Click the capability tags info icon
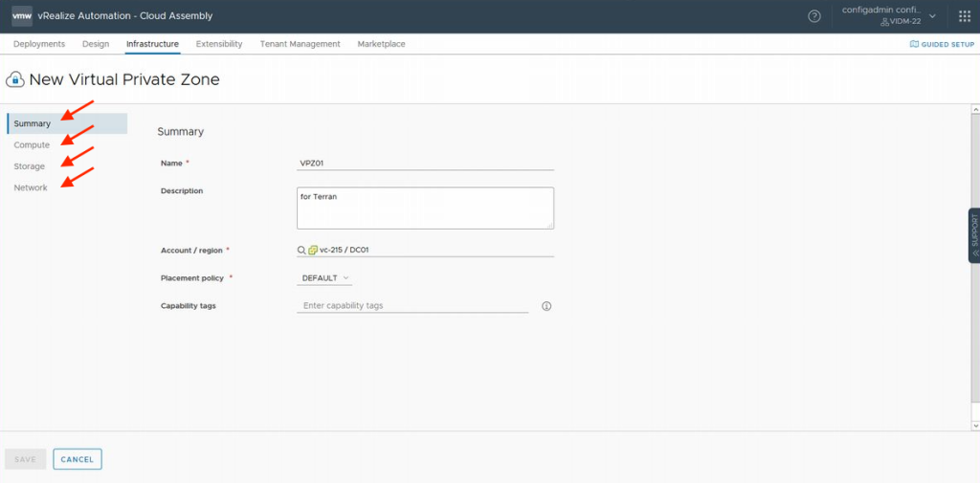The height and width of the screenshot is (483, 980). point(546,306)
